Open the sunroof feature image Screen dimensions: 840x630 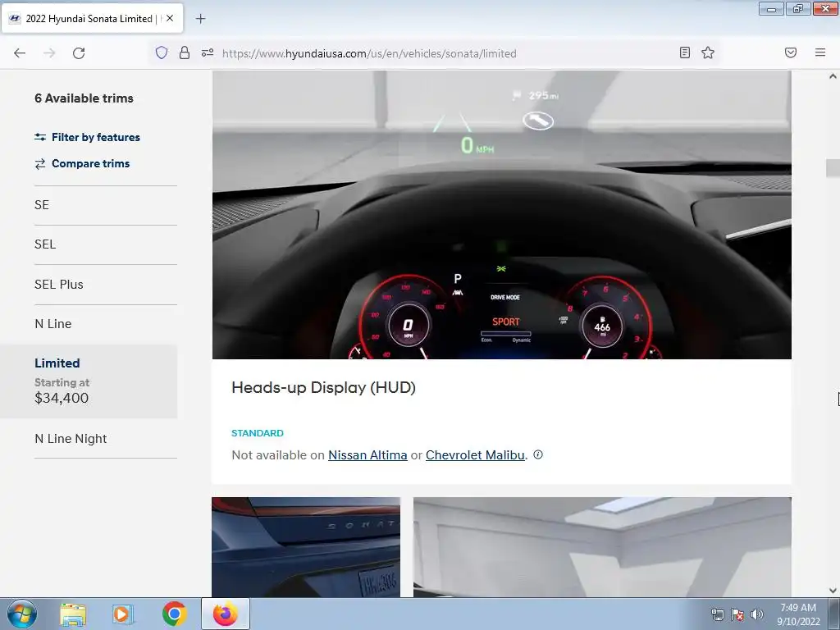[x=602, y=547]
